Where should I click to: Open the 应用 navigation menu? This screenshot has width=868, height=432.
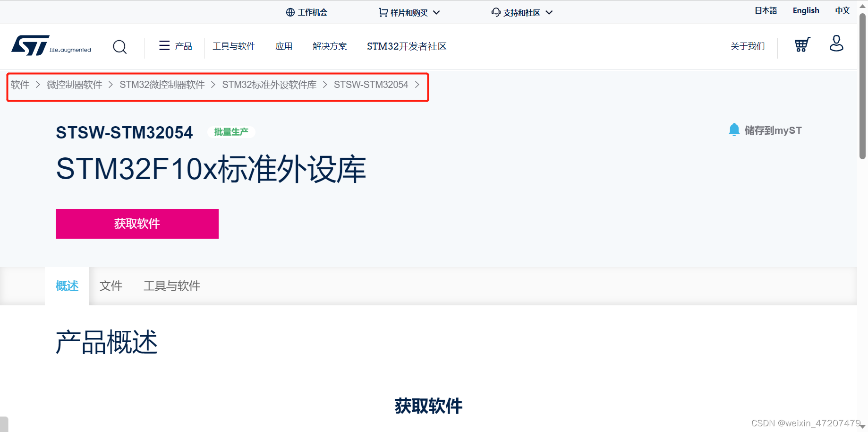click(x=284, y=46)
